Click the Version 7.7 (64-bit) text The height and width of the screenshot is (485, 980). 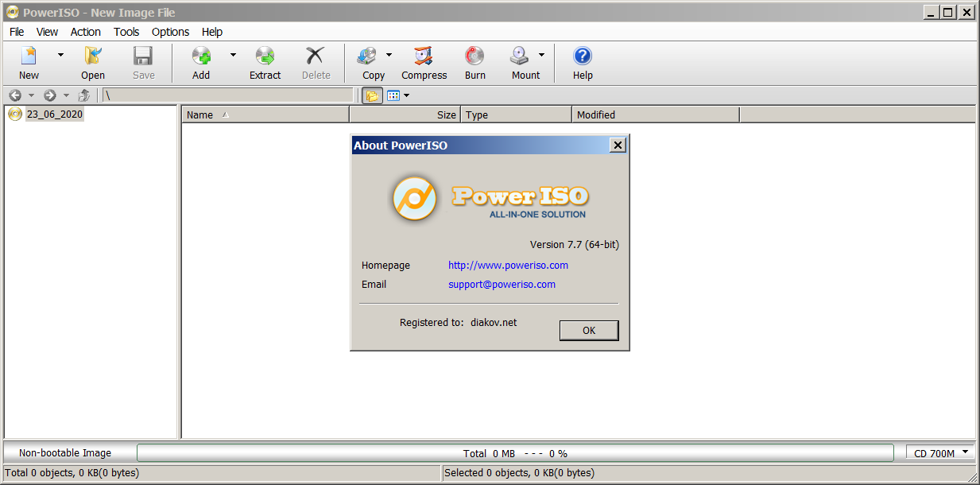575,245
